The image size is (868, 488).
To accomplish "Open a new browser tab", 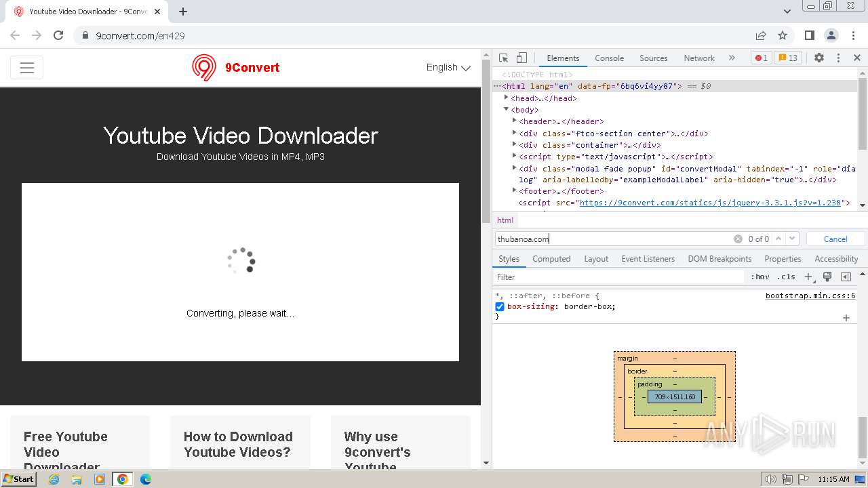I will click(183, 12).
